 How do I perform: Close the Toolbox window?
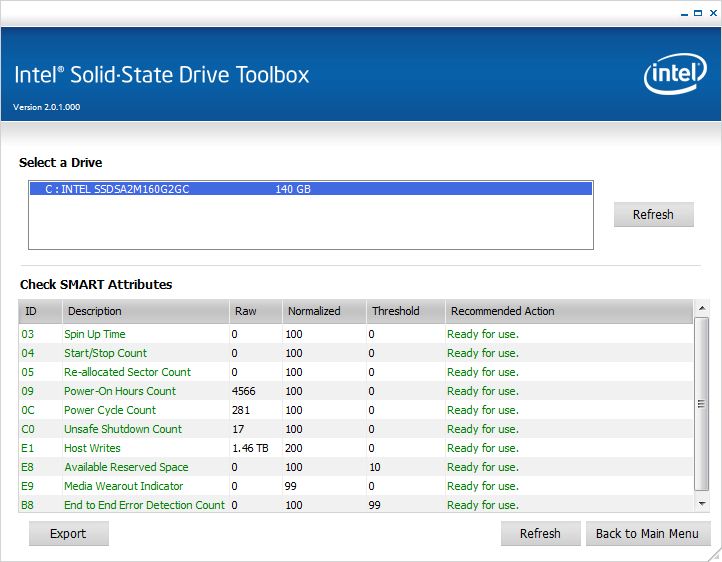click(713, 13)
